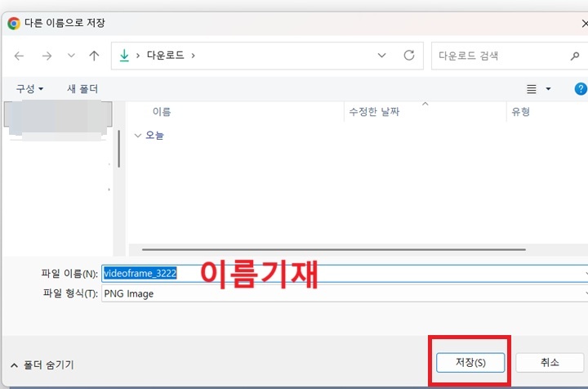Screen dimensions: 588x389
Task: Open the 파일 형식 PNG Image dropdown
Action: [x=345, y=293]
